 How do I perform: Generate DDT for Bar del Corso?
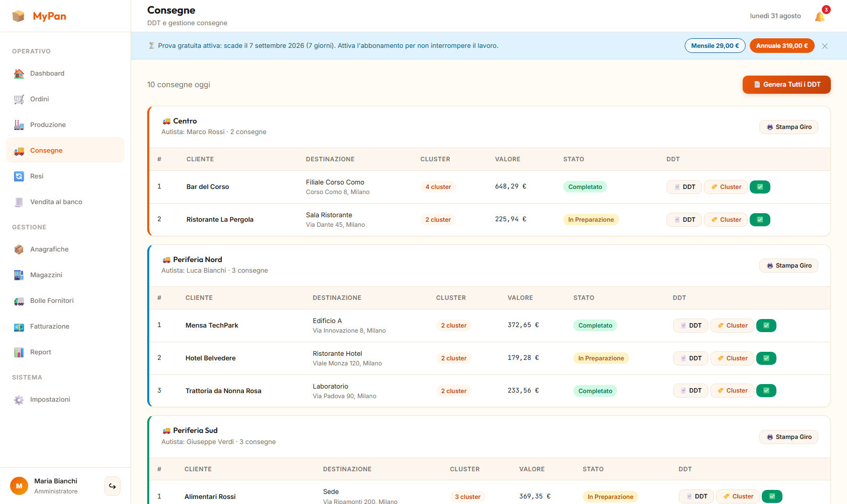[x=684, y=187]
